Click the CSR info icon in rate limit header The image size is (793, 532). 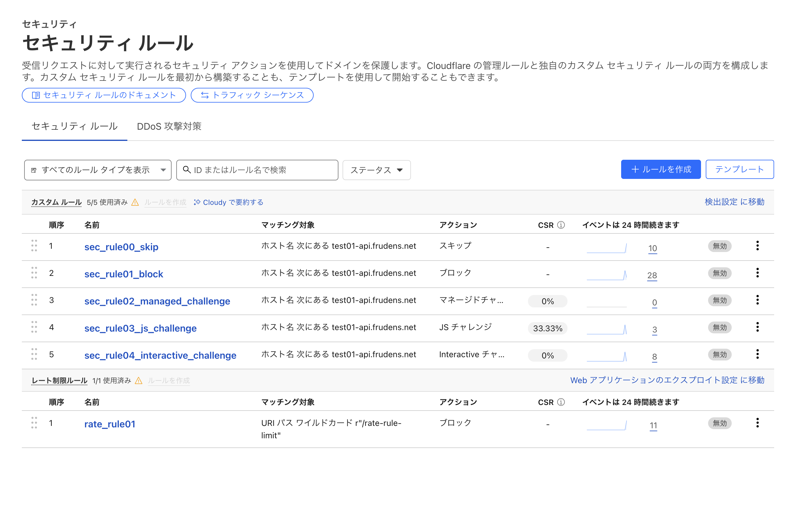pos(561,402)
